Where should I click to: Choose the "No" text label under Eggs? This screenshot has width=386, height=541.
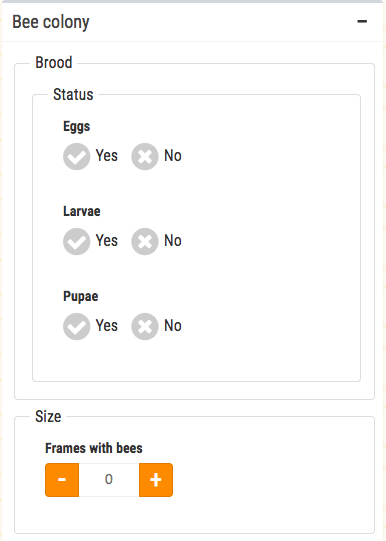point(173,156)
